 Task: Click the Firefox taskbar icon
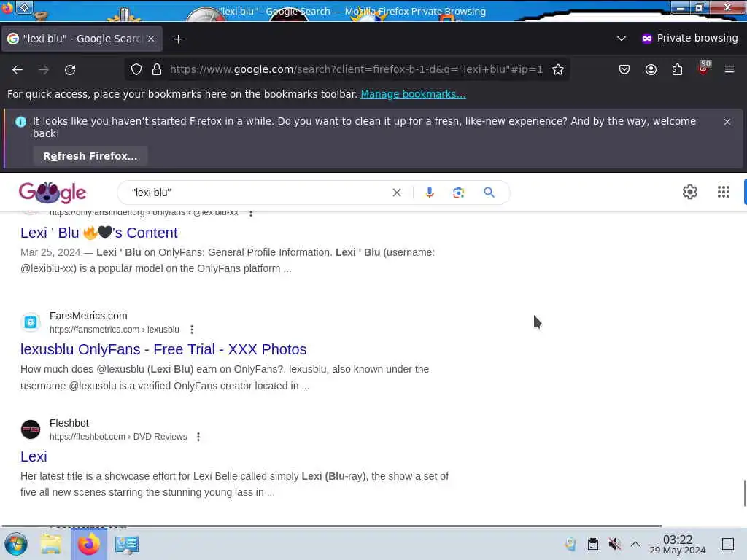88,544
